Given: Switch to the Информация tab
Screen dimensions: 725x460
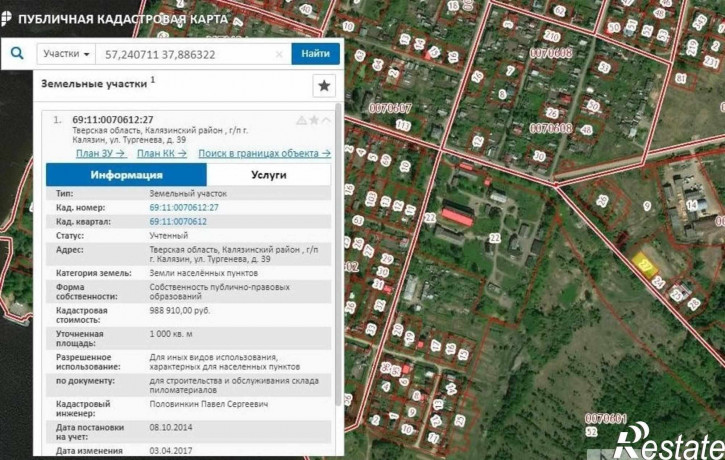Looking at the screenshot, I should coord(126,175).
